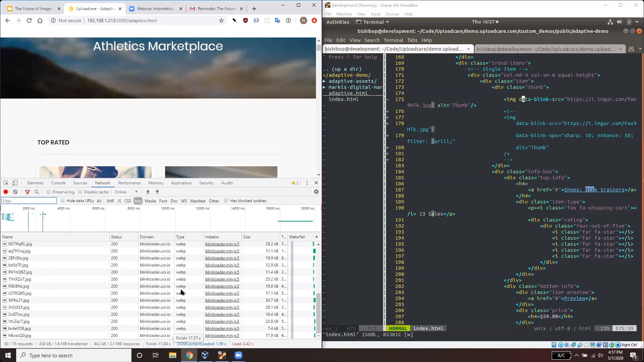Open DevTools settings gear
Screen dimensions: 644x362
click(316, 192)
